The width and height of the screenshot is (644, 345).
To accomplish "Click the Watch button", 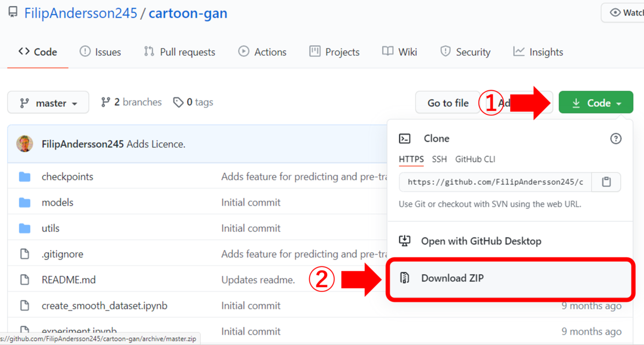I will [x=623, y=13].
